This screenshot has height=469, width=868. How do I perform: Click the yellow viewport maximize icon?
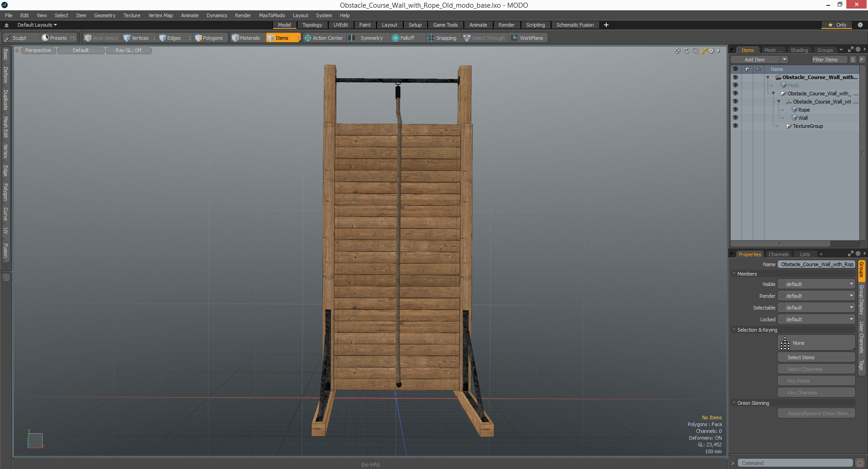click(704, 51)
